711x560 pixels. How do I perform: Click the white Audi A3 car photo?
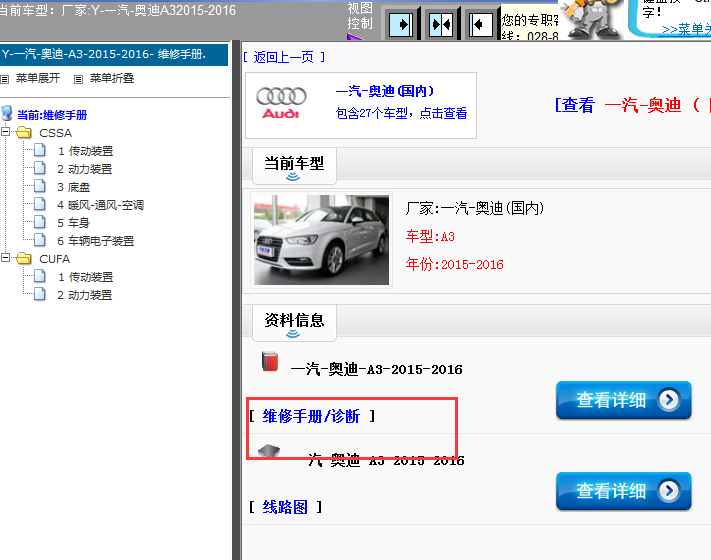tap(321, 240)
